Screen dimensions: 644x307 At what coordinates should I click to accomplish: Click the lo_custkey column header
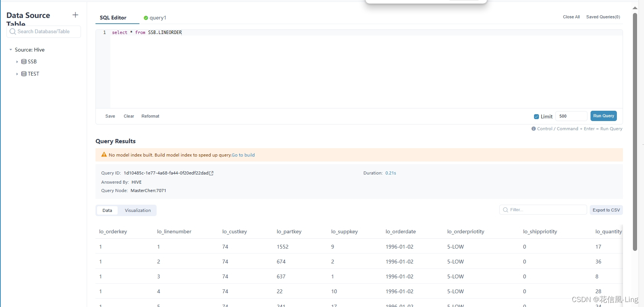(x=235, y=231)
